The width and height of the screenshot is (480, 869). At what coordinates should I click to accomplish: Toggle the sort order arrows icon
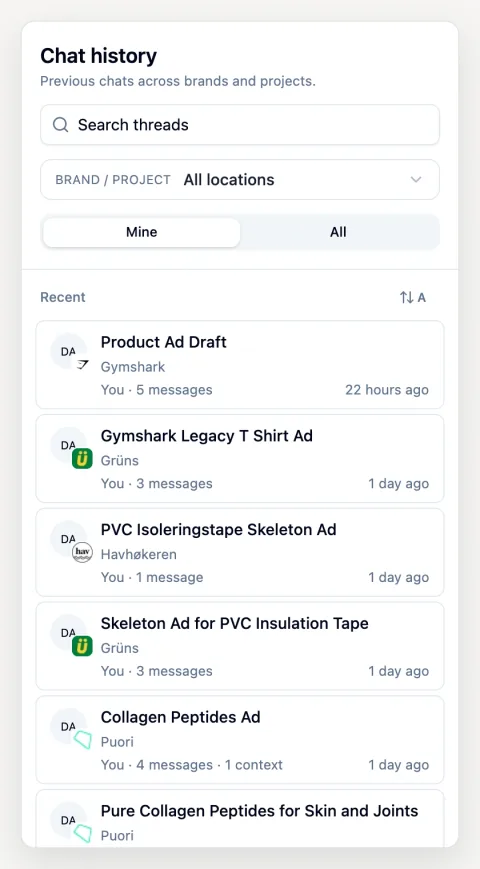tap(407, 298)
